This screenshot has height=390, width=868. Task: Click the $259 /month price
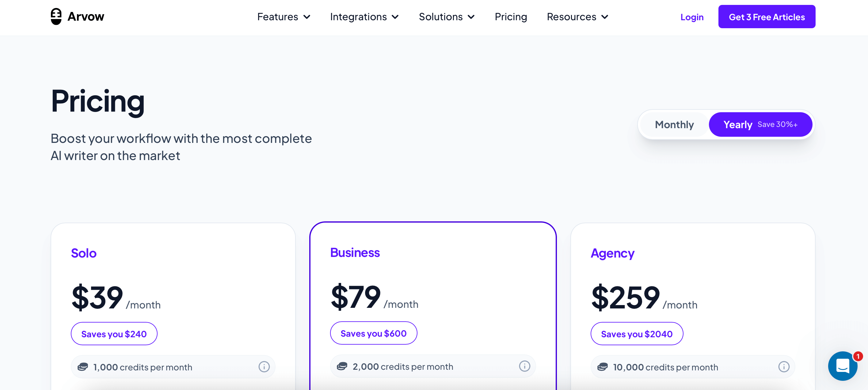pos(644,297)
